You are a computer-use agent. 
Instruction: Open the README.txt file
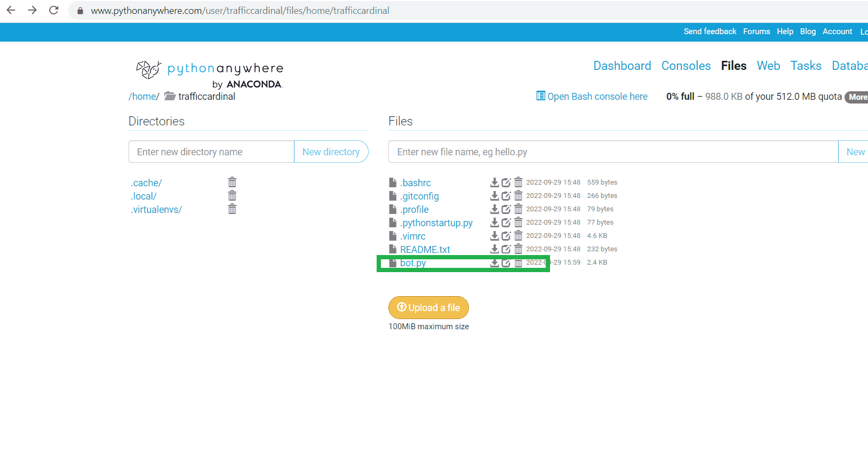[425, 249]
